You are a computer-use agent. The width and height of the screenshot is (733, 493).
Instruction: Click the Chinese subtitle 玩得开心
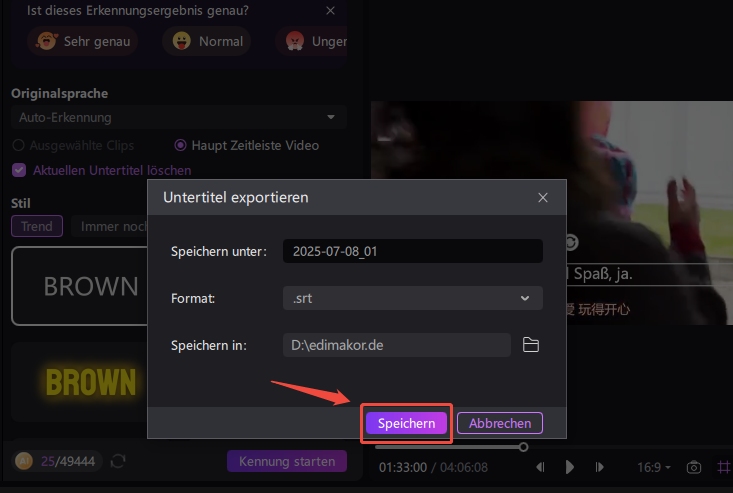tap(604, 309)
